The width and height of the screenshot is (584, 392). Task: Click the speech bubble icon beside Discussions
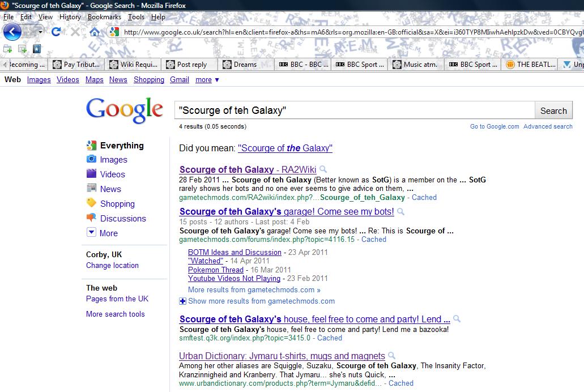(91, 218)
